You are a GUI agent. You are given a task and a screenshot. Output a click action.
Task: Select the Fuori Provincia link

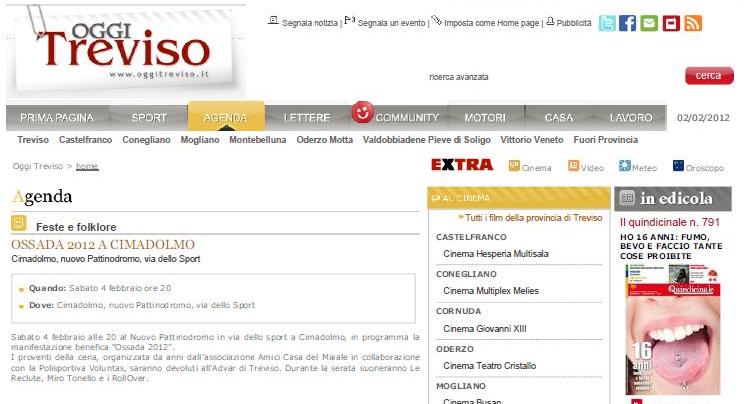pyautogui.click(x=605, y=140)
